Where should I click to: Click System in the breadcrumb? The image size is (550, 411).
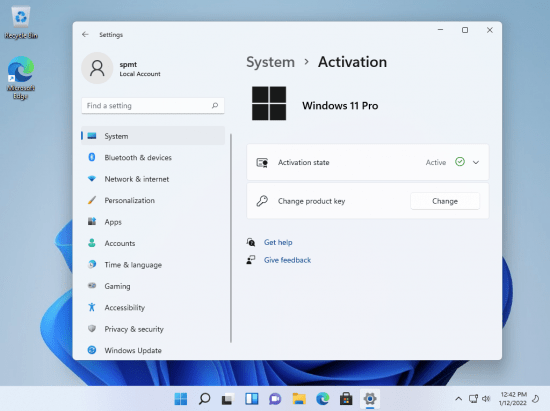(270, 62)
